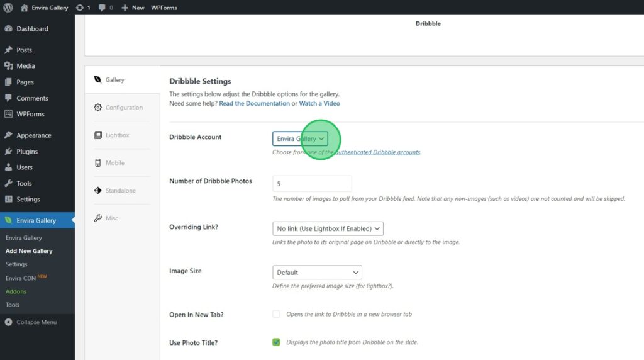Open the Overriding Link dropdown
The width and height of the screenshot is (644, 360).
[x=328, y=228]
